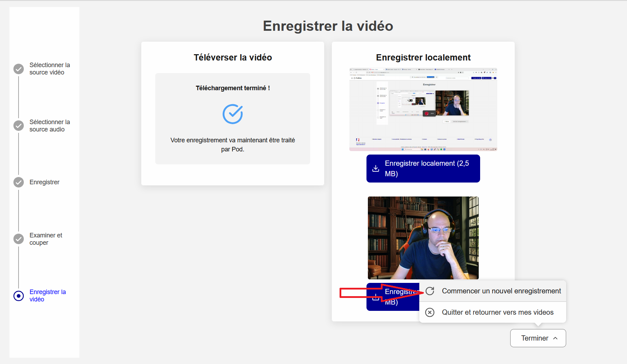Click the circled X icon beside "Quitter et retourner vers mes videos"
The image size is (627, 364).
430,312
